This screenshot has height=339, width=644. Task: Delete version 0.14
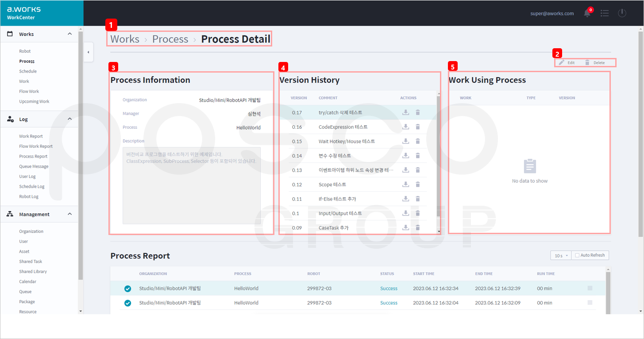417,156
